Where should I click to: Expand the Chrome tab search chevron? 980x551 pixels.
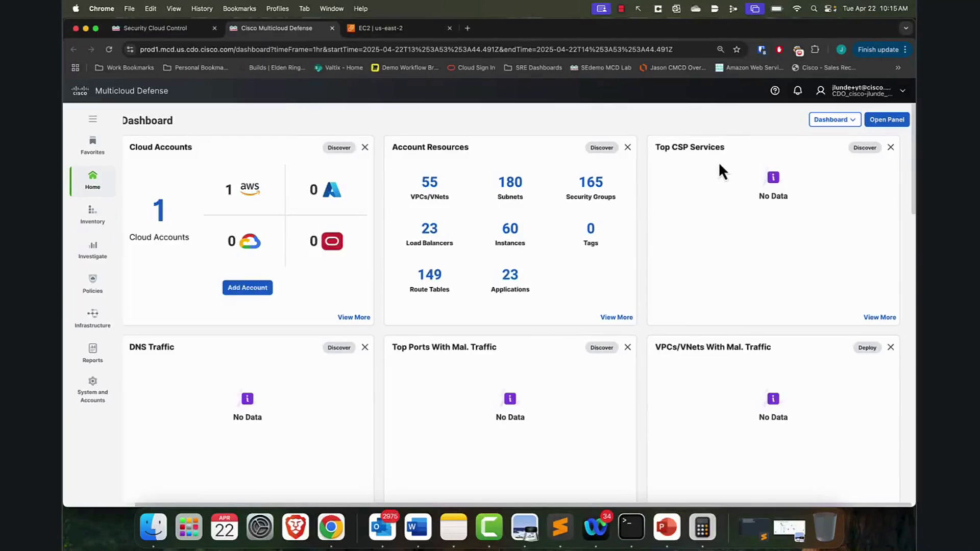[x=906, y=28]
